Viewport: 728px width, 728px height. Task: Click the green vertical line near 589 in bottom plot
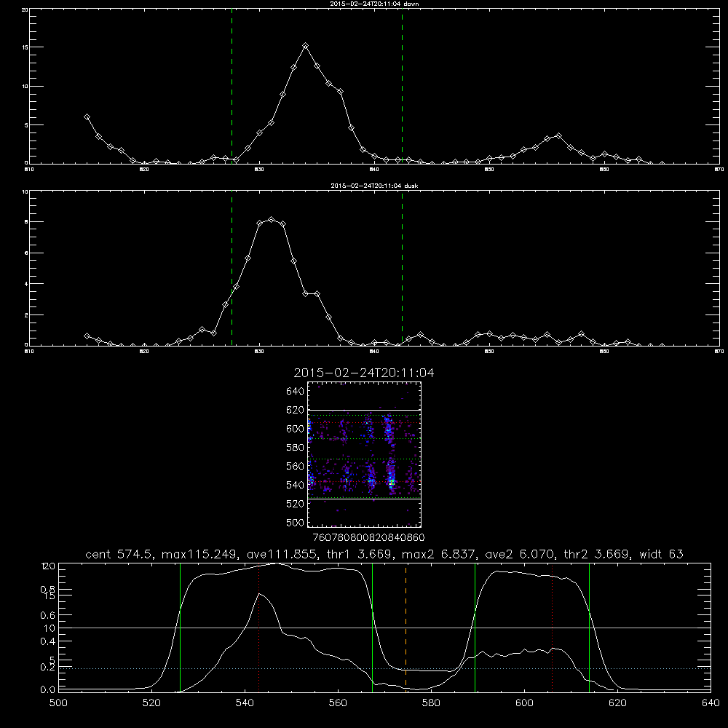(475, 627)
